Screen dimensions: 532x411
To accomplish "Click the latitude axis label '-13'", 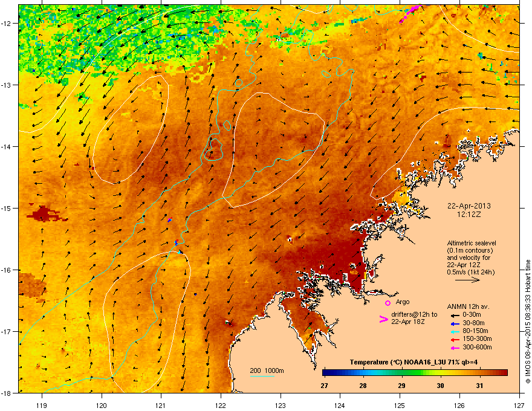I will pos(6,85).
